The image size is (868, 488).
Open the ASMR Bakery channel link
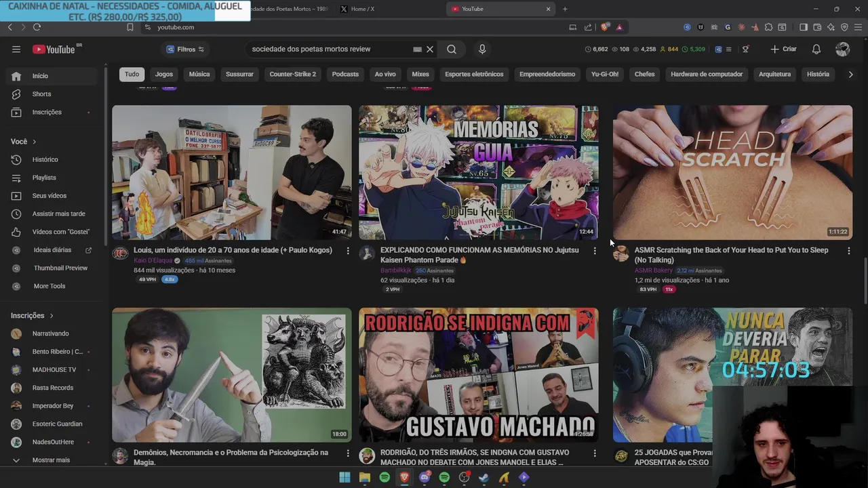coord(654,270)
